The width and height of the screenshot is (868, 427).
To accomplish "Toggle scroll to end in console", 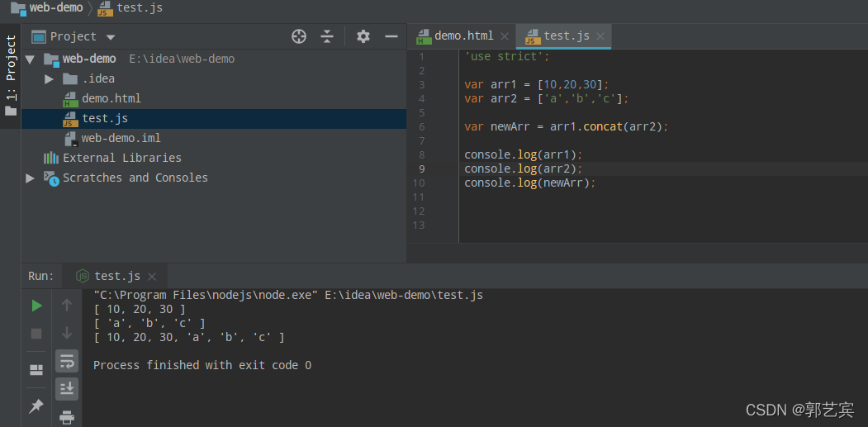I will [67, 389].
